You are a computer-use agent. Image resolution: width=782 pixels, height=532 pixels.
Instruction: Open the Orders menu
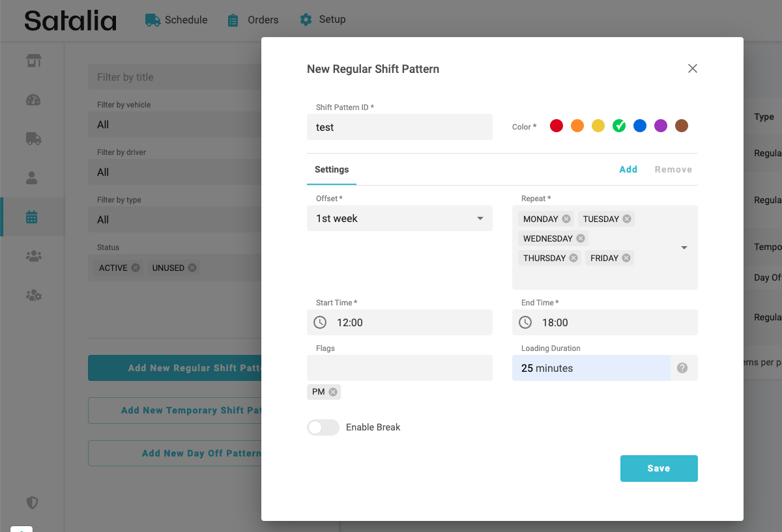tap(253, 20)
